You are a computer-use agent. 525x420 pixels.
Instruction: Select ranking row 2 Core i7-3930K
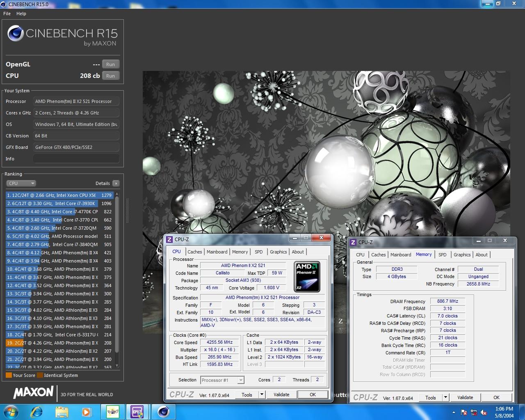(x=59, y=203)
